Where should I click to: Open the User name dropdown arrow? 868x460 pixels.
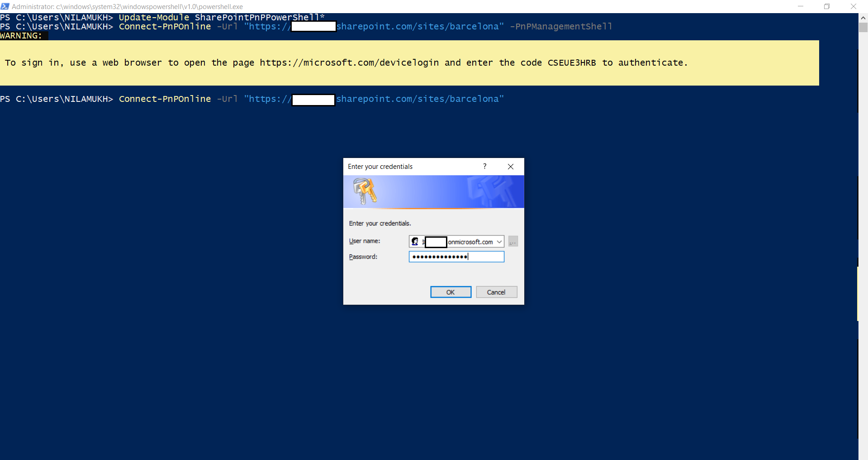point(499,242)
